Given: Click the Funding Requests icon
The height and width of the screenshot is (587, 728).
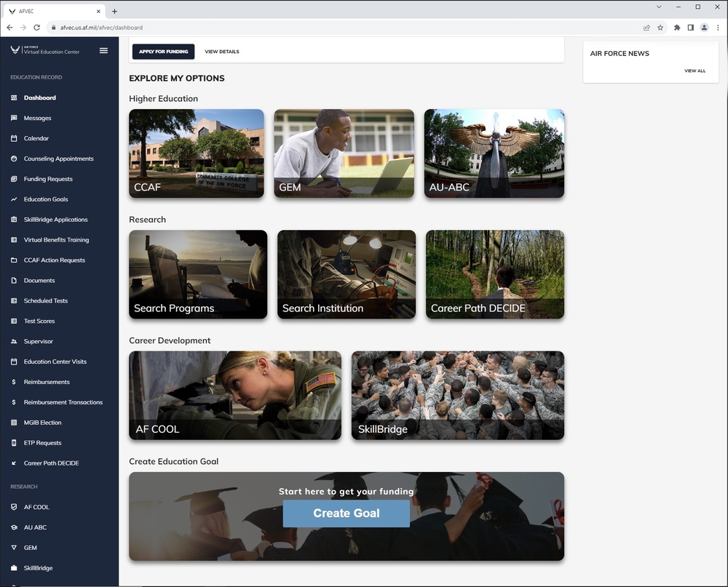Looking at the screenshot, I should tap(14, 179).
